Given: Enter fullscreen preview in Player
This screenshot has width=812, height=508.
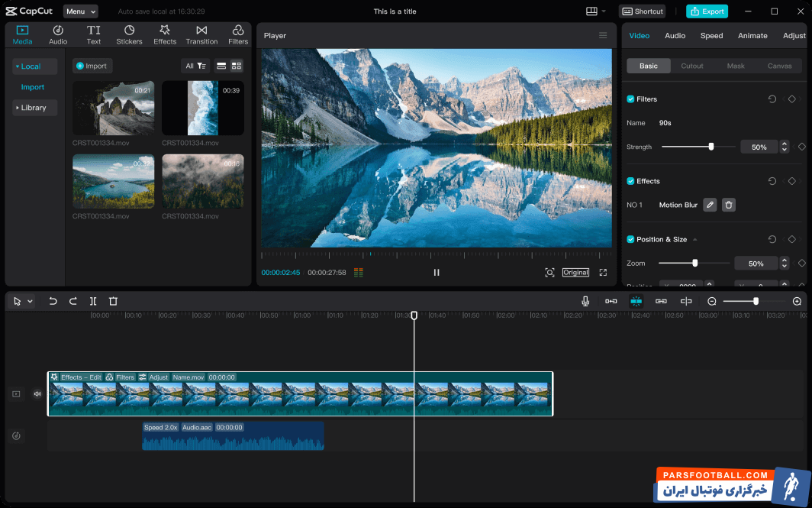Looking at the screenshot, I should [x=603, y=273].
